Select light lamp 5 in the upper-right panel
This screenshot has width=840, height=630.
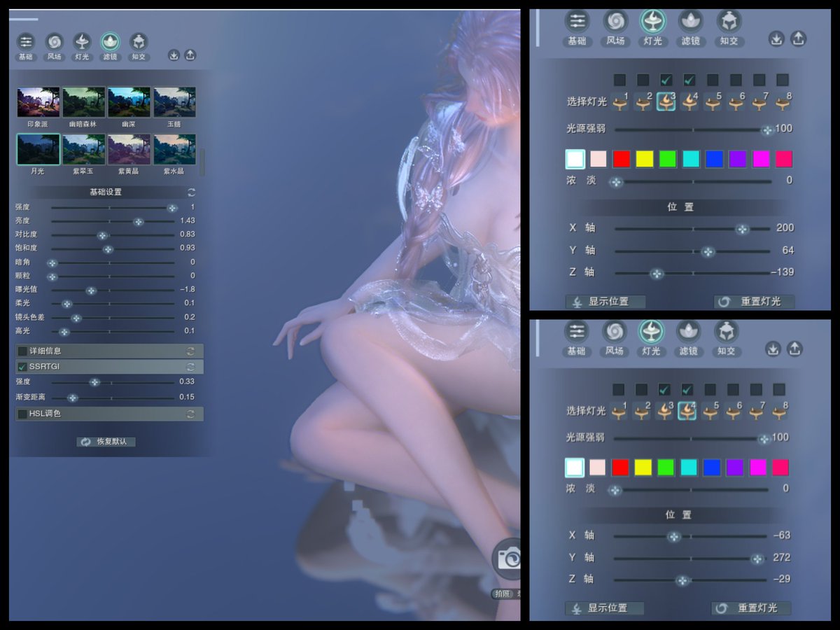tap(713, 102)
